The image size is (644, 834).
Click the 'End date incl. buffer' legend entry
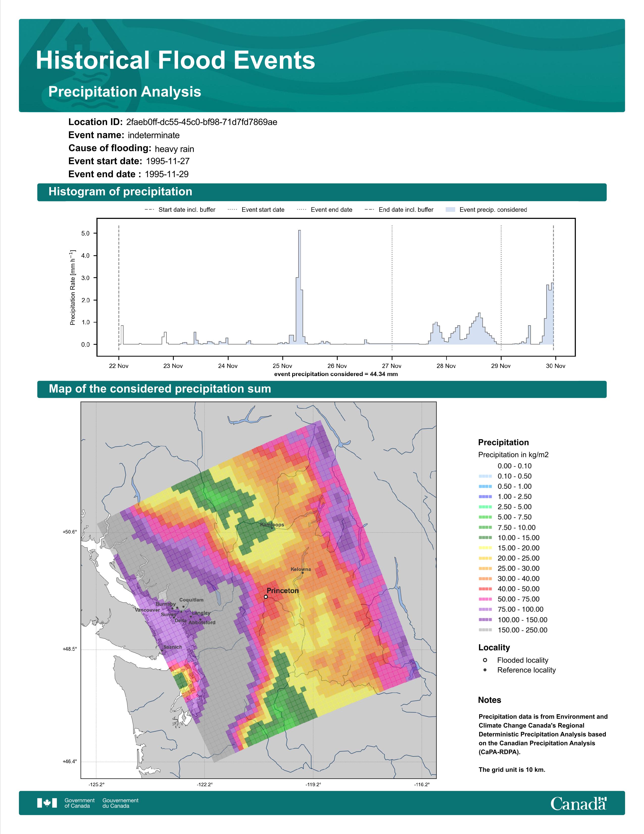pyautogui.click(x=399, y=210)
